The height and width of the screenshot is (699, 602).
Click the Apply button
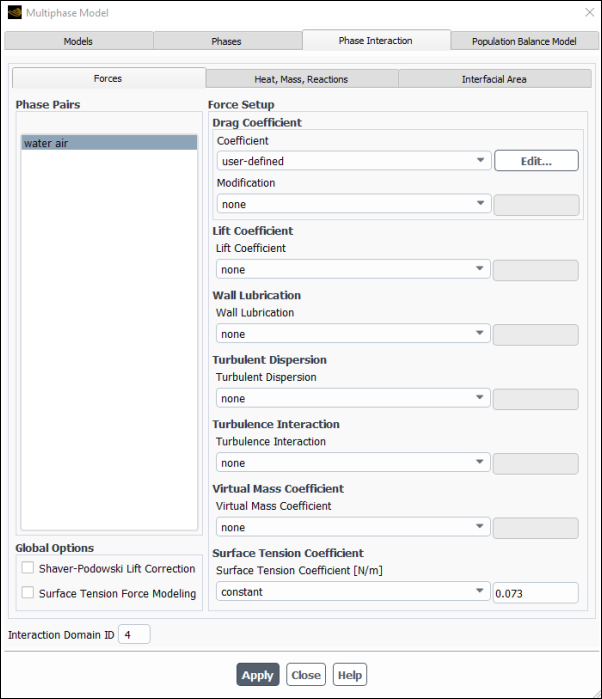pos(258,674)
